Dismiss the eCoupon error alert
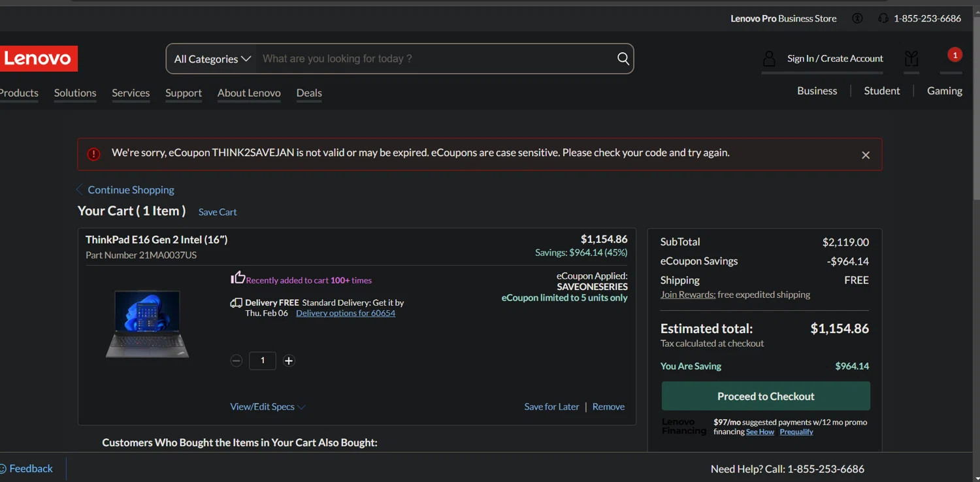The image size is (980, 482). 865,155
